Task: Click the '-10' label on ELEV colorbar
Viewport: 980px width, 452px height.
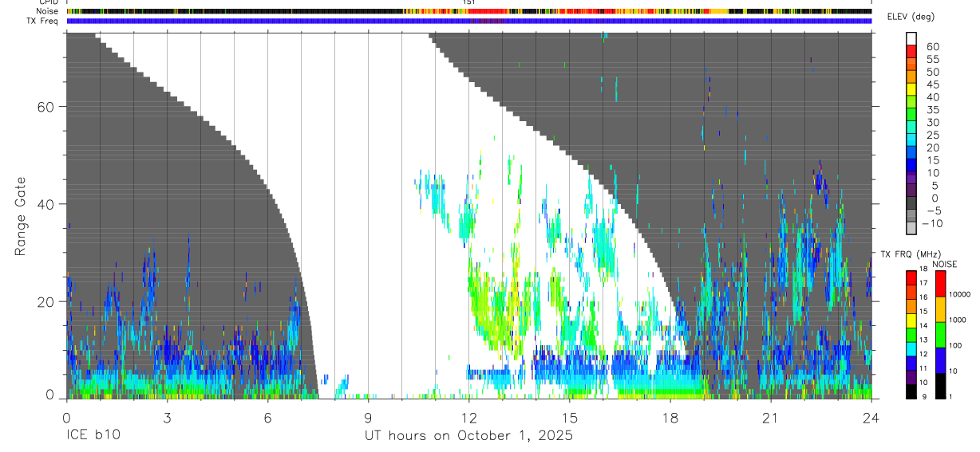Action: coord(931,224)
